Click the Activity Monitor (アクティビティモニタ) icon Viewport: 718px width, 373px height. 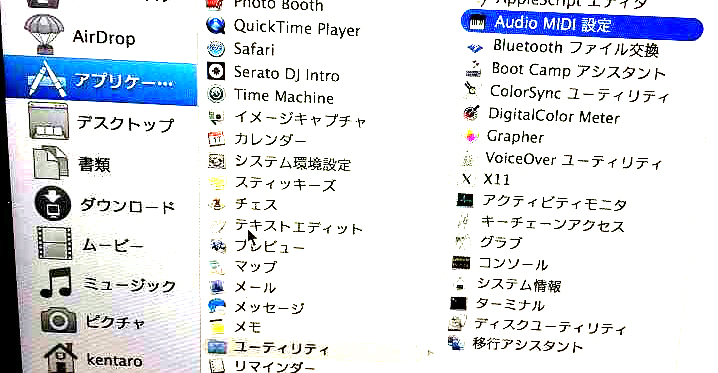pos(465,200)
